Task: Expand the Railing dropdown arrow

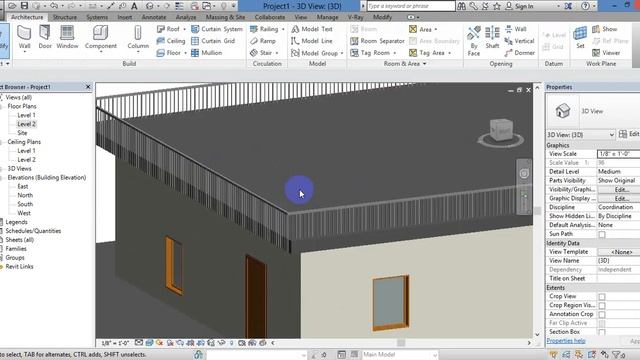Action: [283, 29]
